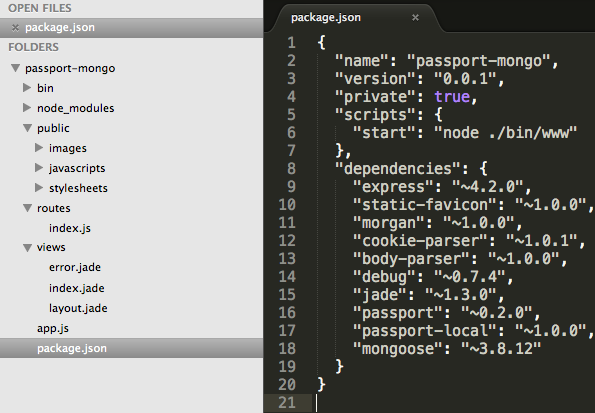Click the true value on line 4

point(452,97)
